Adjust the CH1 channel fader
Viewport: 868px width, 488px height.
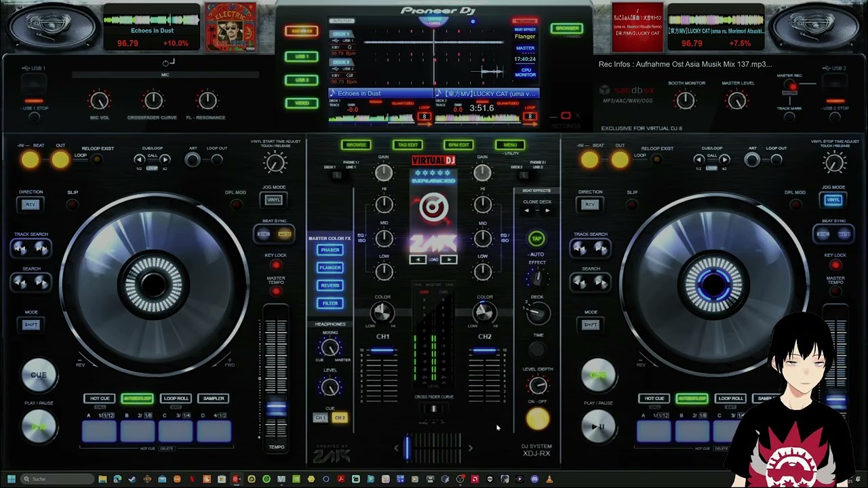point(382,350)
